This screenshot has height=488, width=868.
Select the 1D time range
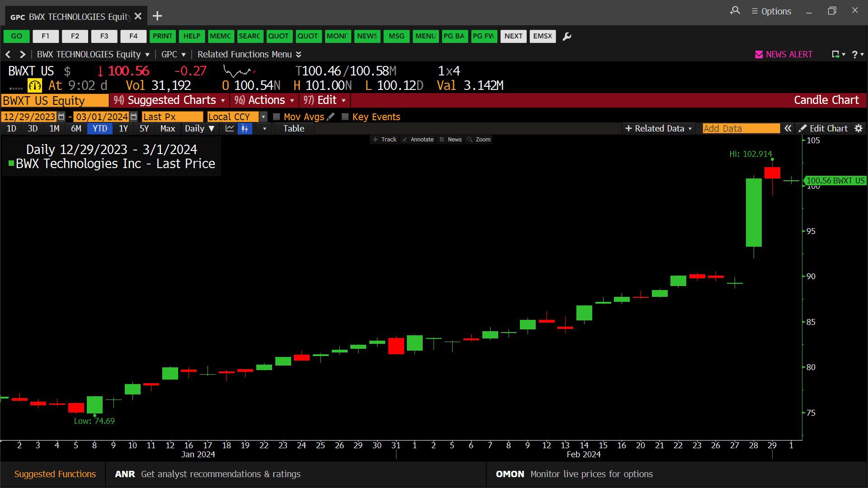pos(11,129)
